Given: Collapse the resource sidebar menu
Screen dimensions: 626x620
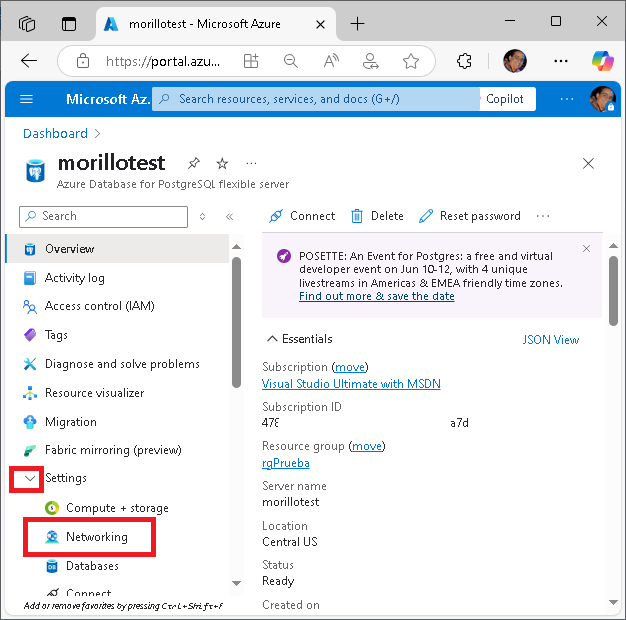Looking at the screenshot, I should click(x=229, y=217).
